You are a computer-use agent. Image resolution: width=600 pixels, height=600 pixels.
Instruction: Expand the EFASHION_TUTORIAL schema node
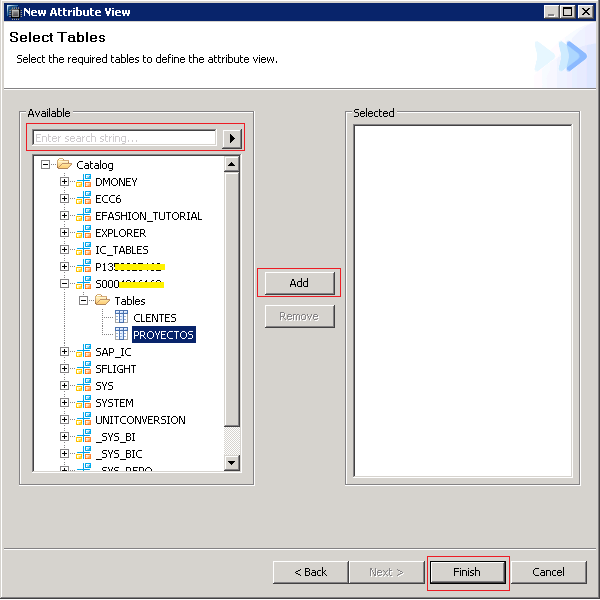point(65,216)
